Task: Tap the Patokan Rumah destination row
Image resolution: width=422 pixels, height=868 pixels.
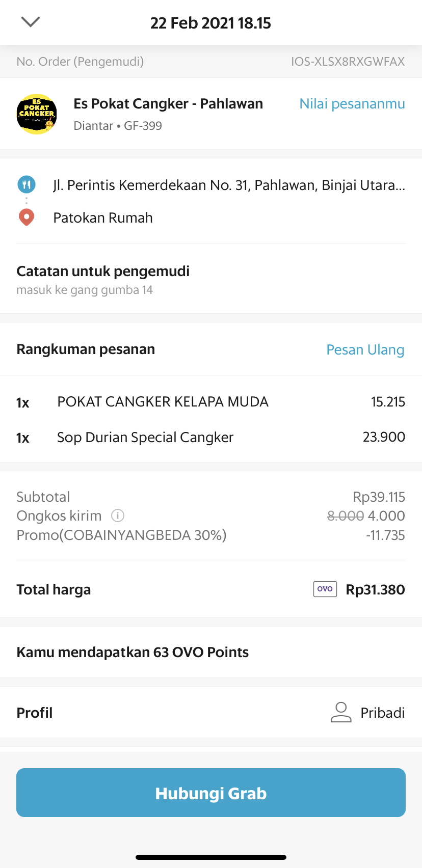Action: pos(103,218)
